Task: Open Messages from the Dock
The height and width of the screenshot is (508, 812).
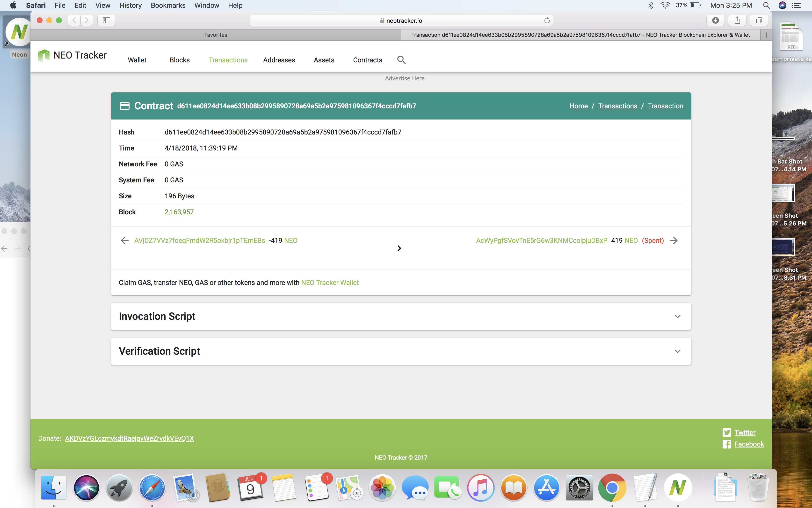Action: click(x=415, y=487)
